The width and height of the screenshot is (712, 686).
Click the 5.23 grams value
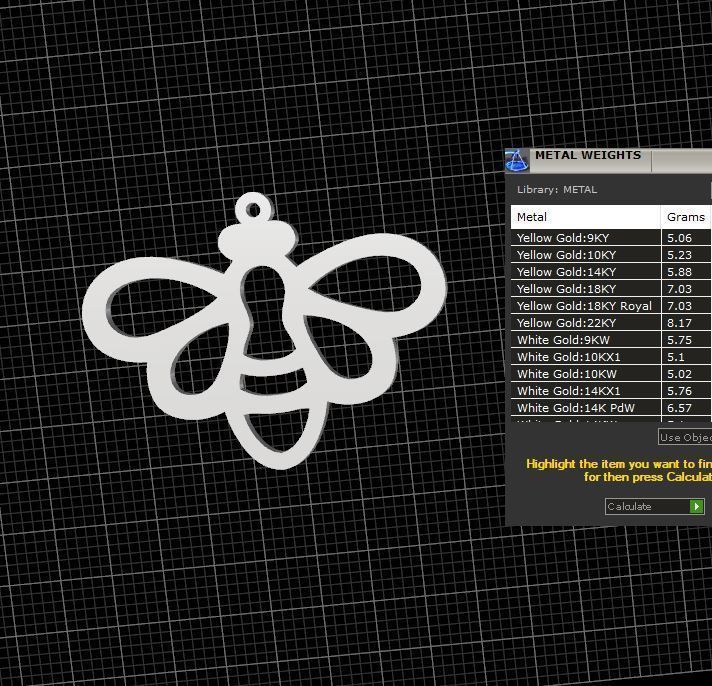tap(679, 255)
